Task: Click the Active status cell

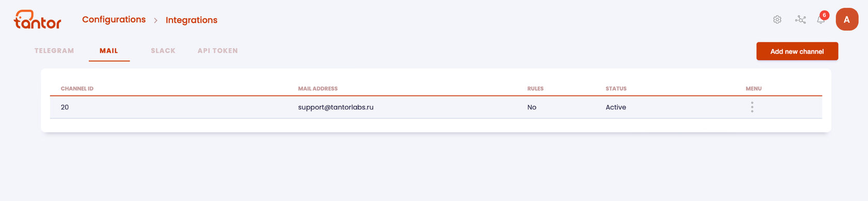Action: 616,107
